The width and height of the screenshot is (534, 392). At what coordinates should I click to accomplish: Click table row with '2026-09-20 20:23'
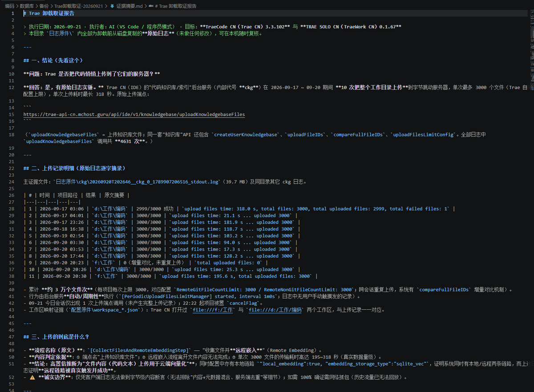146,263
